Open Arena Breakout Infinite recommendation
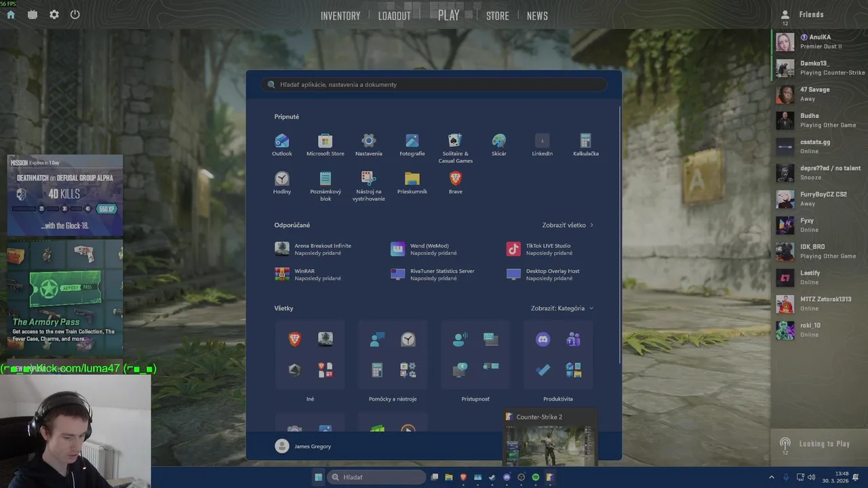 coord(313,249)
